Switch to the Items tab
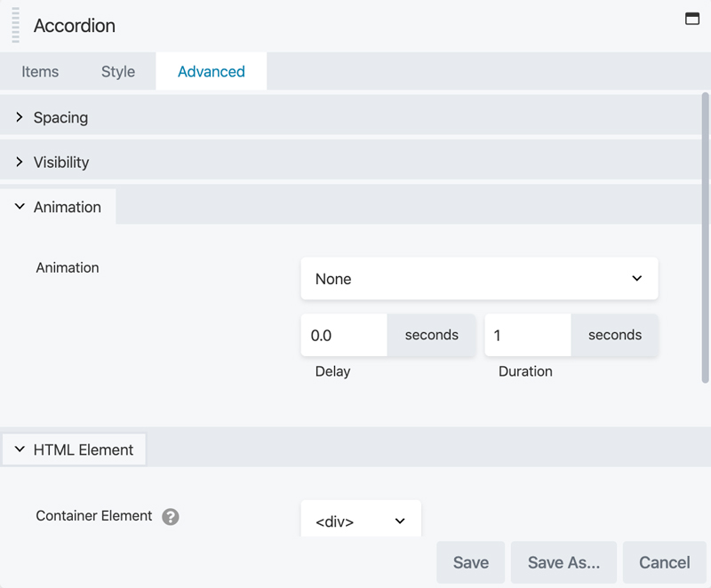Screen dimensions: 711x588 [x=40, y=72]
